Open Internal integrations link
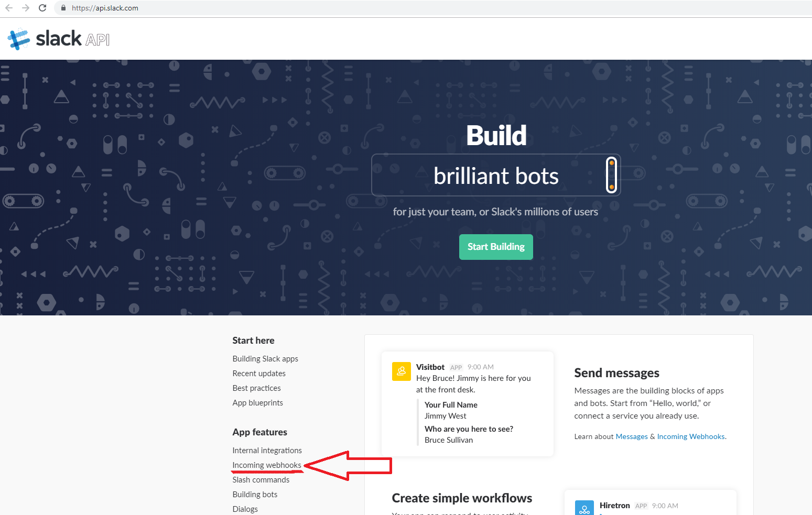This screenshot has height=515, width=812. point(267,451)
